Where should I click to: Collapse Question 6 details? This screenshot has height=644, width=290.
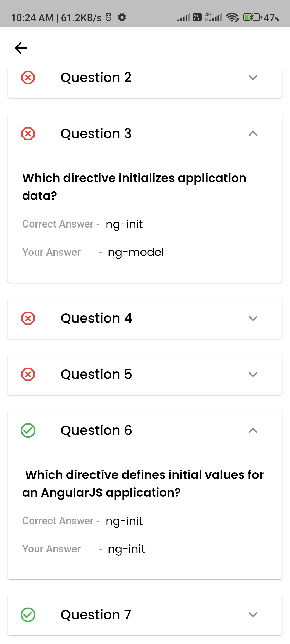pos(253,430)
